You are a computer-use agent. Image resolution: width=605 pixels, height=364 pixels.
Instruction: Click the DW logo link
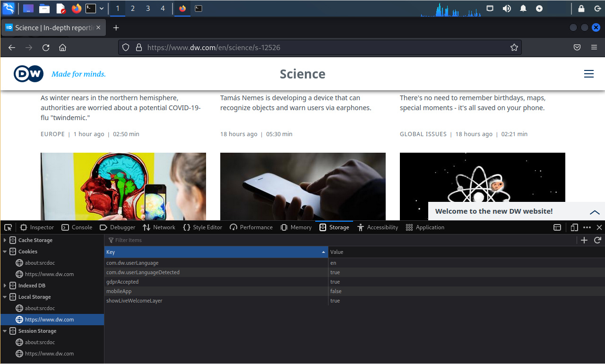tap(28, 74)
